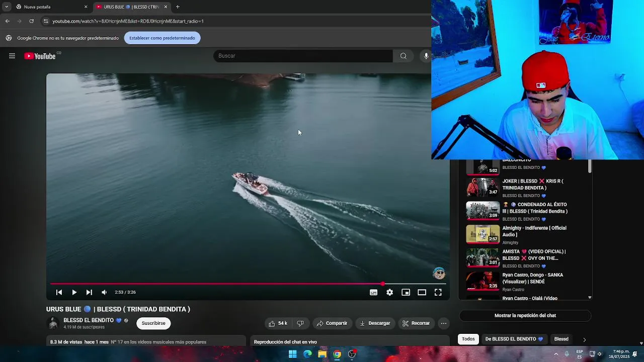Open Almighty - Indiferente playlist video

526,235
